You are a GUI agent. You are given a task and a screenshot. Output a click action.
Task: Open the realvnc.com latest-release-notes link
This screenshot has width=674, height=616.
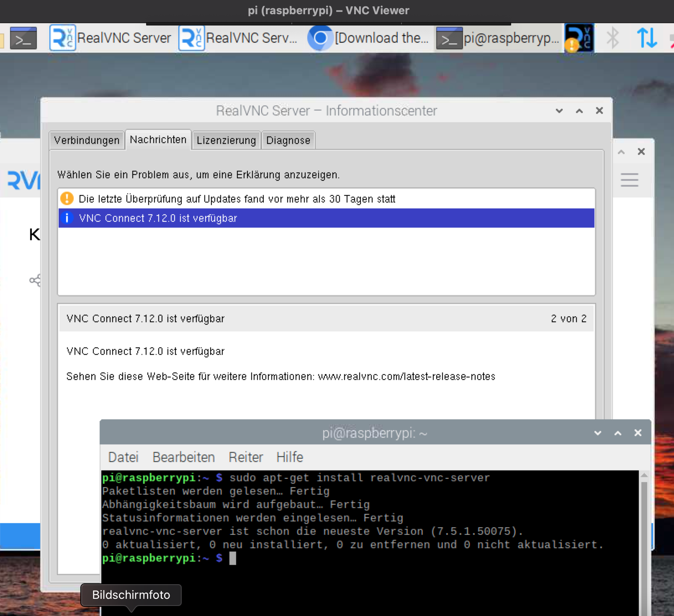[x=406, y=377]
